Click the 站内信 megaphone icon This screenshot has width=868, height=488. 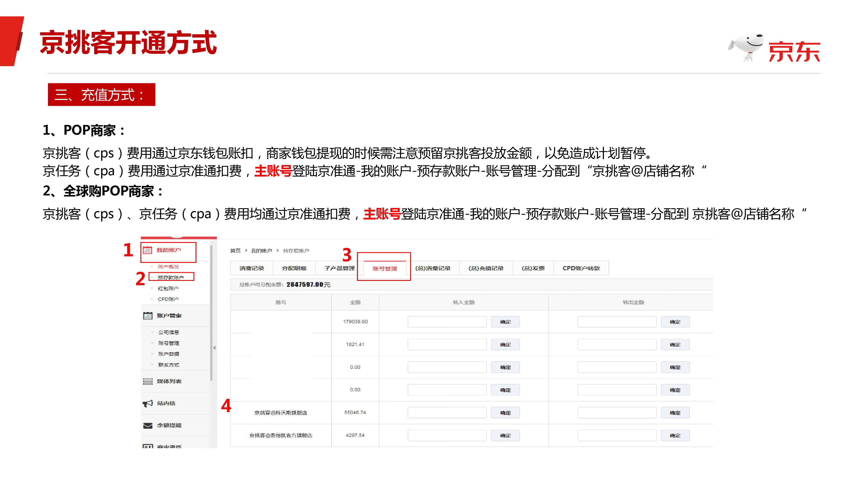point(148,403)
